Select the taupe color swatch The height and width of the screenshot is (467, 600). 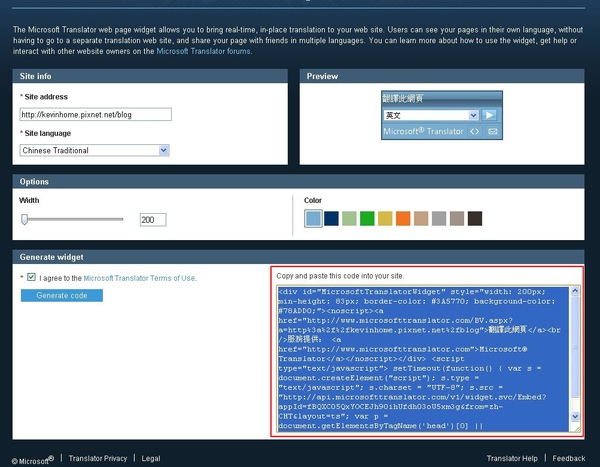pyautogui.click(x=457, y=219)
